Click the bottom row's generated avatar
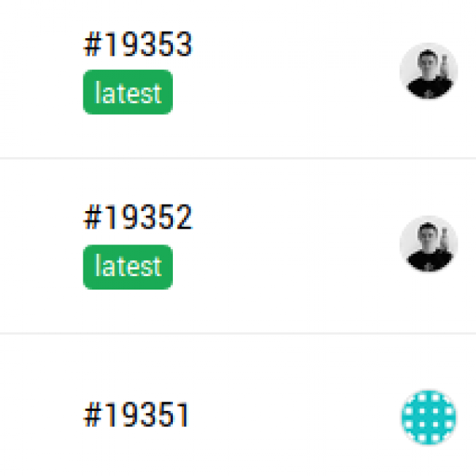Image resolution: width=476 pixels, height=476 pixels. click(x=428, y=417)
